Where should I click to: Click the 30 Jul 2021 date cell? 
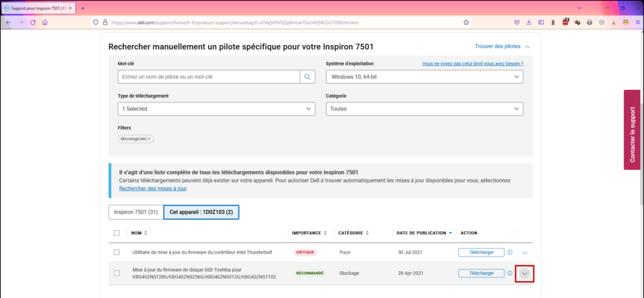click(x=409, y=253)
